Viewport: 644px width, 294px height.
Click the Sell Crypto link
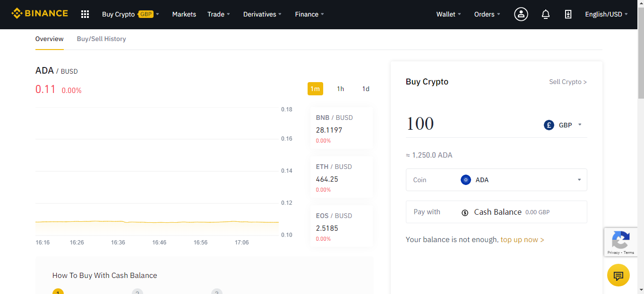click(568, 82)
